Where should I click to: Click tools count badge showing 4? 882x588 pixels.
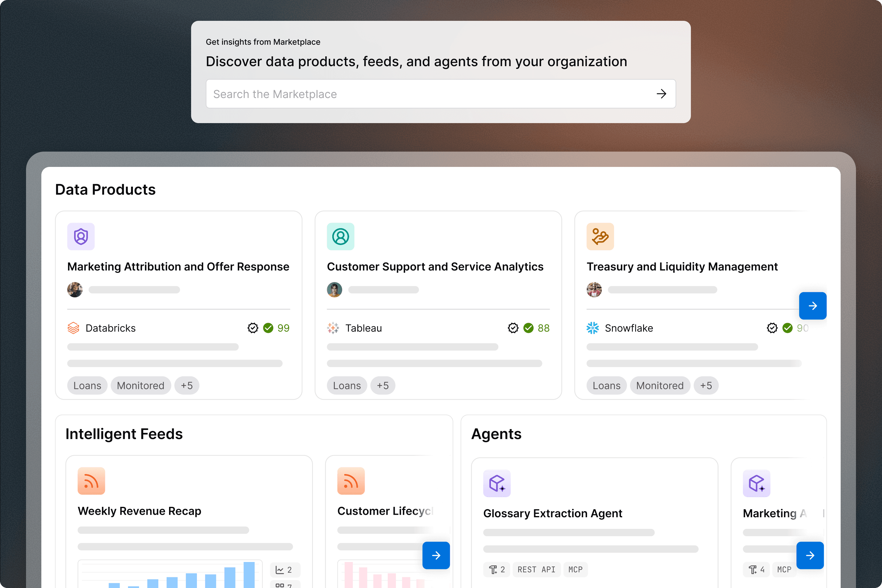tap(756, 570)
